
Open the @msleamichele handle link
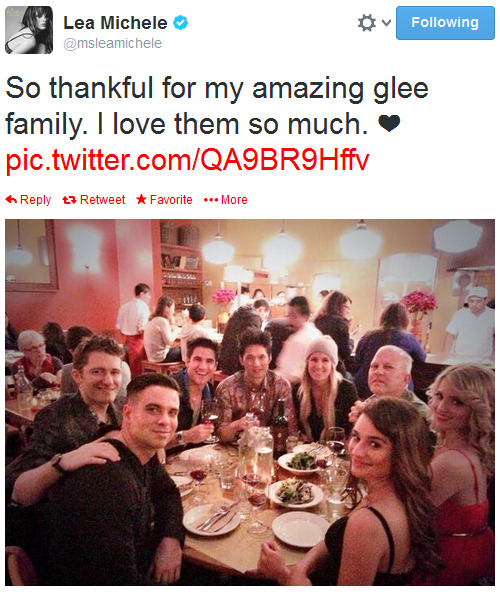[x=113, y=43]
